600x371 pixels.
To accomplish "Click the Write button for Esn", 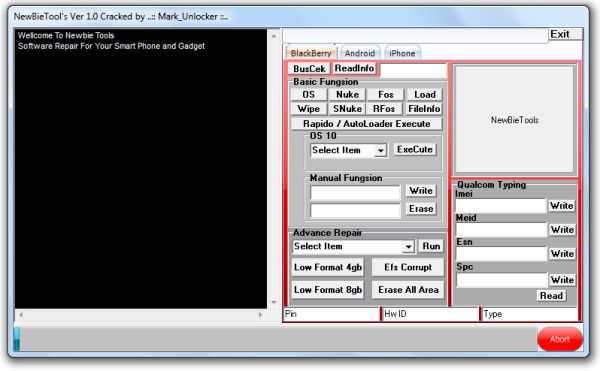I will coord(562,254).
